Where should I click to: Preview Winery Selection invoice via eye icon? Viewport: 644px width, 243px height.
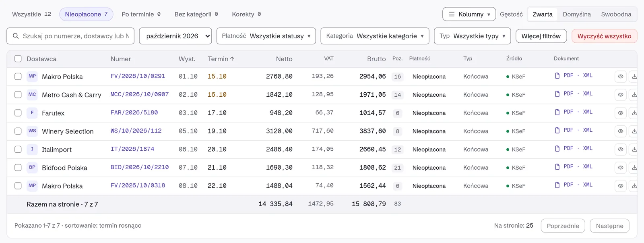click(621, 131)
